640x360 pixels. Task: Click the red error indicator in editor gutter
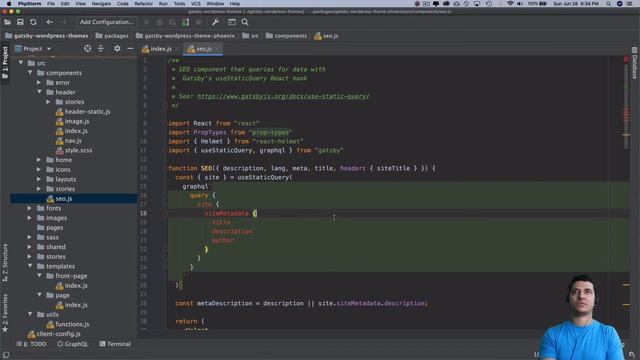[626, 60]
